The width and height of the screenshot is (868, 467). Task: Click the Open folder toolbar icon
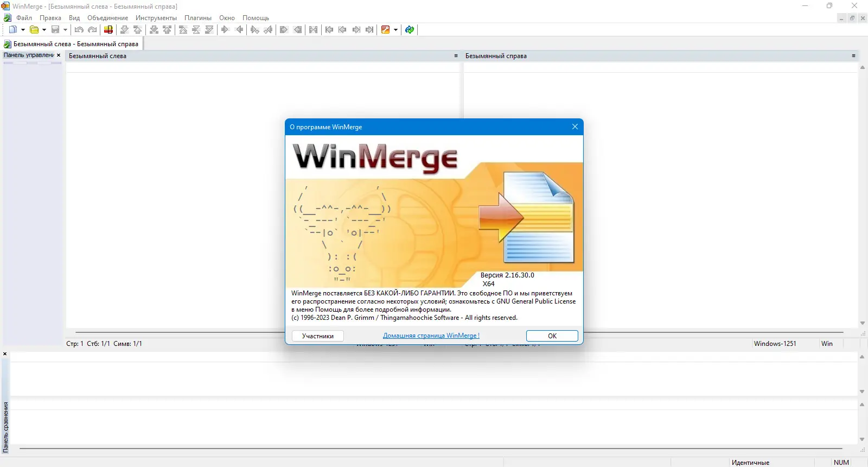coord(34,30)
